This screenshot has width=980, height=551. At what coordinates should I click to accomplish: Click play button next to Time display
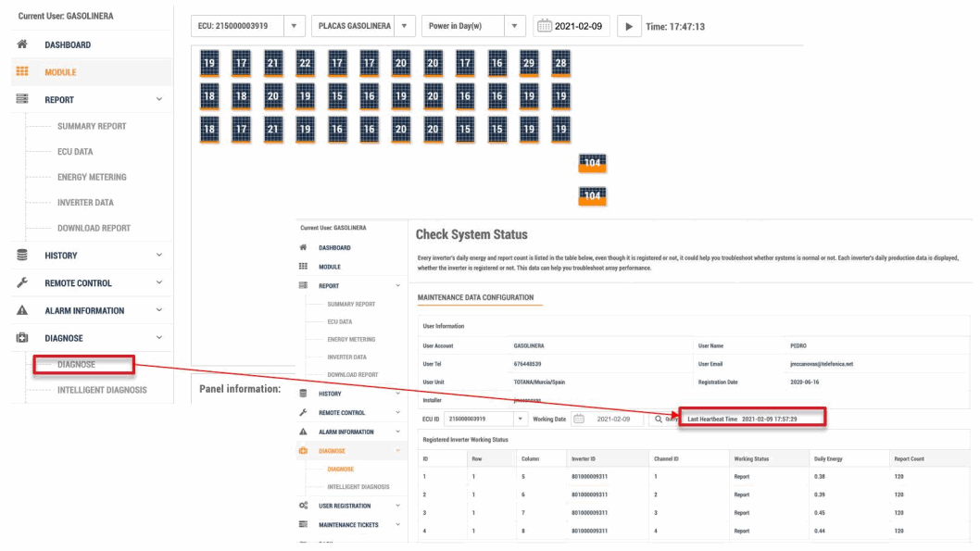coord(629,26)
